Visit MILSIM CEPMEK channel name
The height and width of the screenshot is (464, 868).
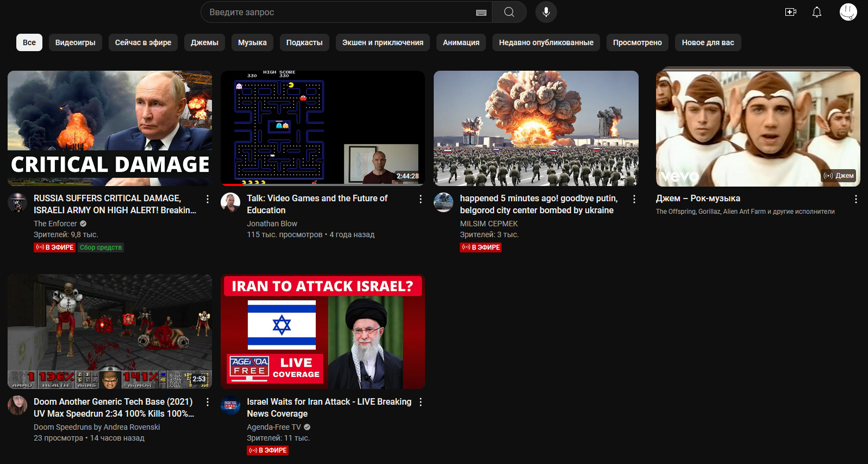tap(489, 224)
